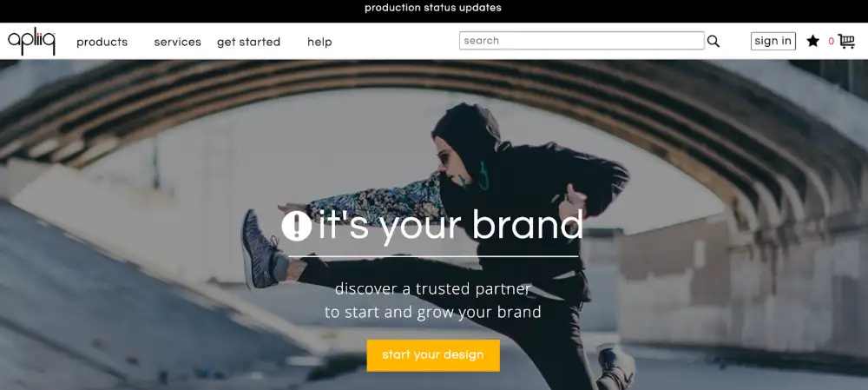Image resolution: width=868 pixels, height=390 pixels.
Task: Click the magnifying glass search icon
Action: click(x=713, y=41)
